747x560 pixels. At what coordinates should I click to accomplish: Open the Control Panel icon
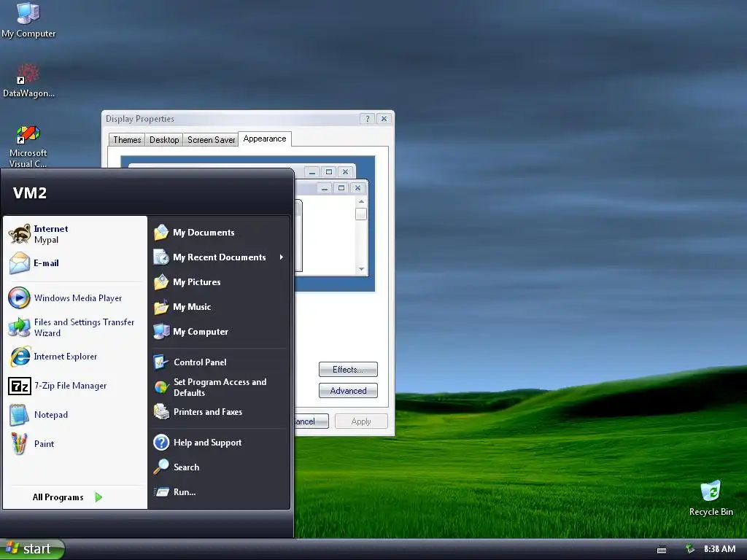(x=161, y=362)
